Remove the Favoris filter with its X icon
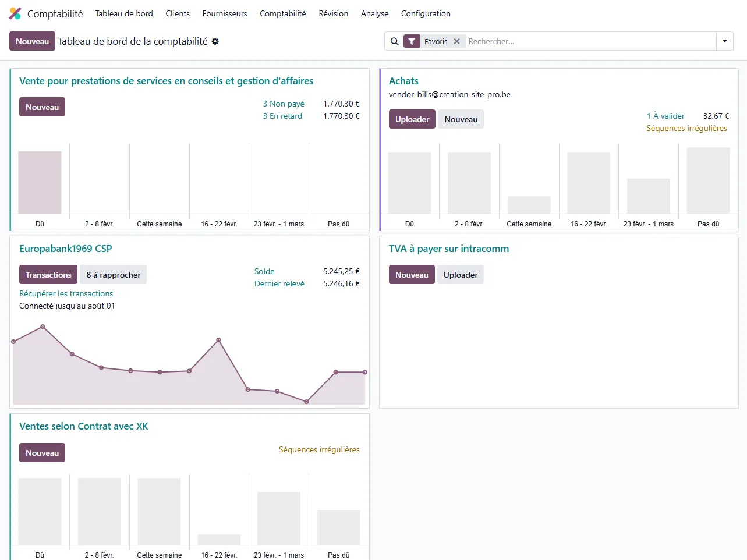 458,41
